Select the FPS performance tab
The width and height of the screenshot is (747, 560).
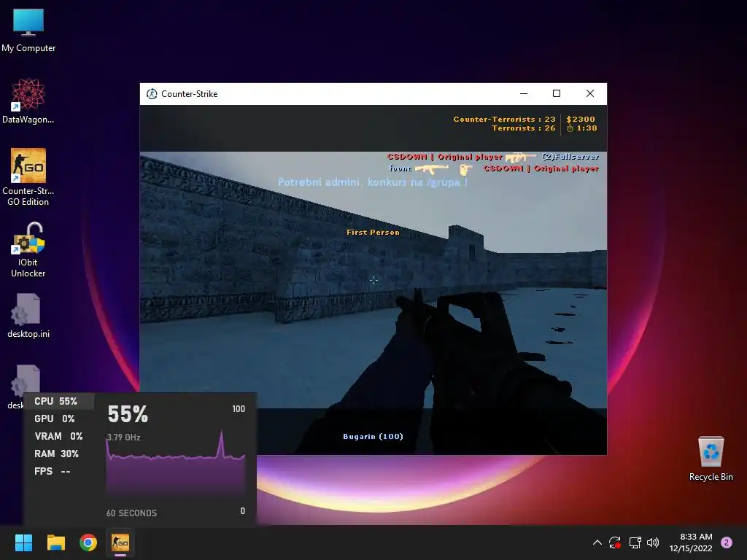pos(58,472)
